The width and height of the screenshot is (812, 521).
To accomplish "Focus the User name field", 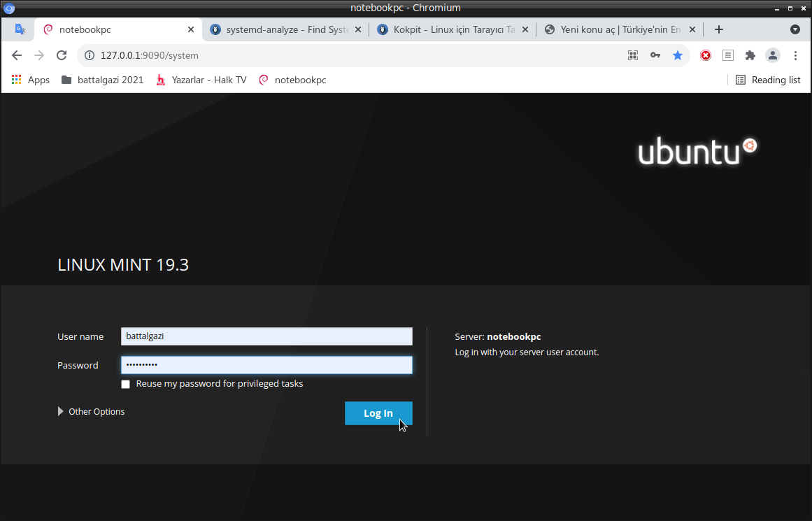I will pyautogui.click(x=266, y=336).
